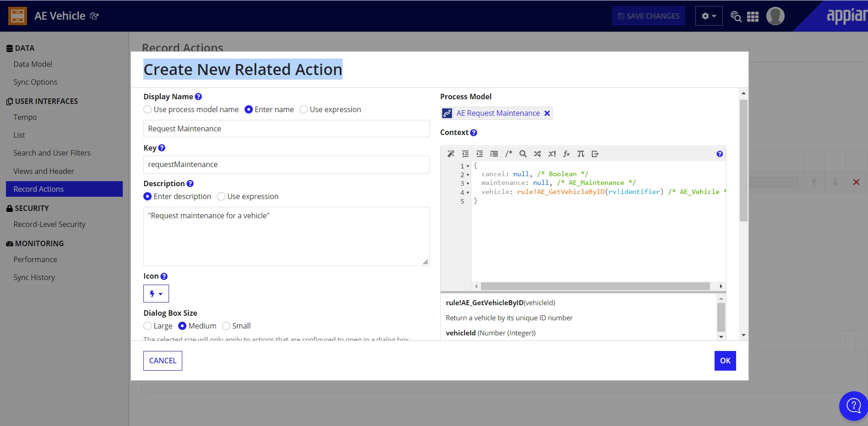Collapse code fold arrow on line 1
This screenshot has width=868, height=426.
pos(468,166)
